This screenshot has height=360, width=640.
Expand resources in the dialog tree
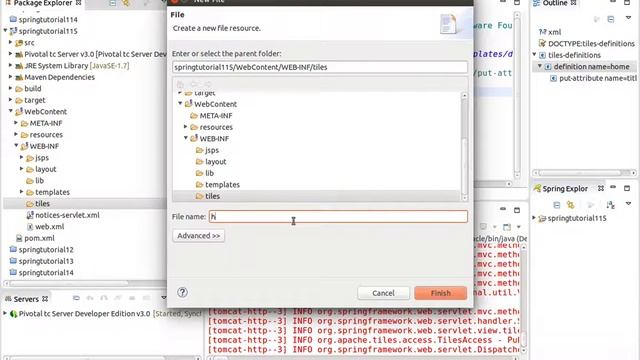click(186, 127)
